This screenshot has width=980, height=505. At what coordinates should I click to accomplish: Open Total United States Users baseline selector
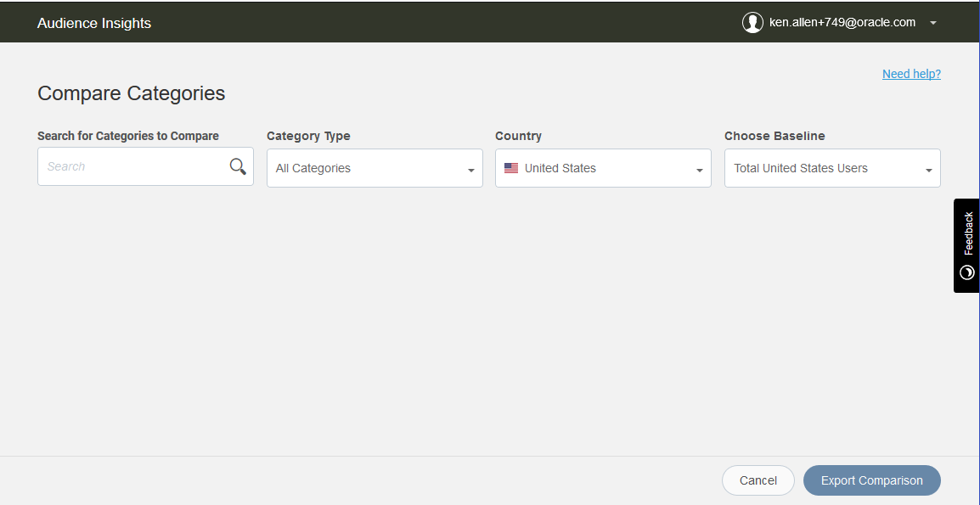832,168
